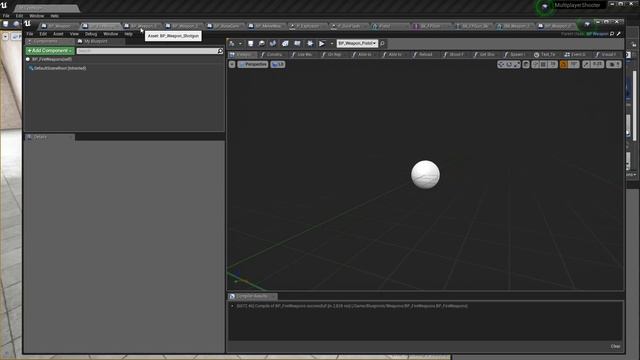Open the blueprint editor Edit menu
The height and width of the screenshot is (360, 640).
(x=43, y=34)
